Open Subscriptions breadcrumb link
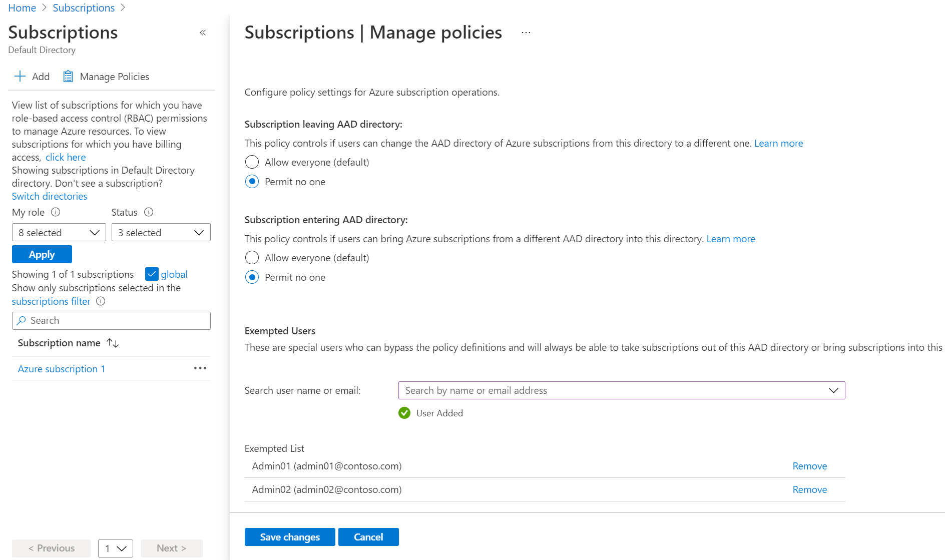This screenshot has height=560, width=945. 84,8
